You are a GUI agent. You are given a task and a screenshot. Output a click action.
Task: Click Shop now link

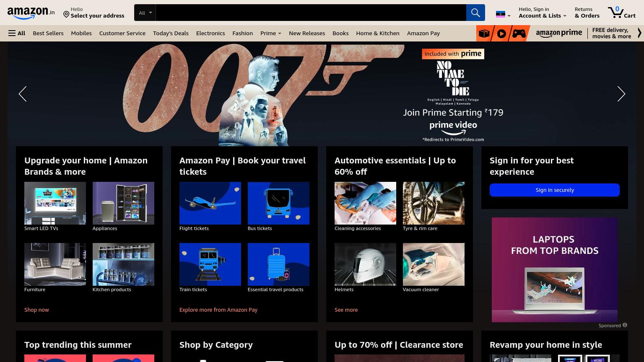(x=36, y=310)
